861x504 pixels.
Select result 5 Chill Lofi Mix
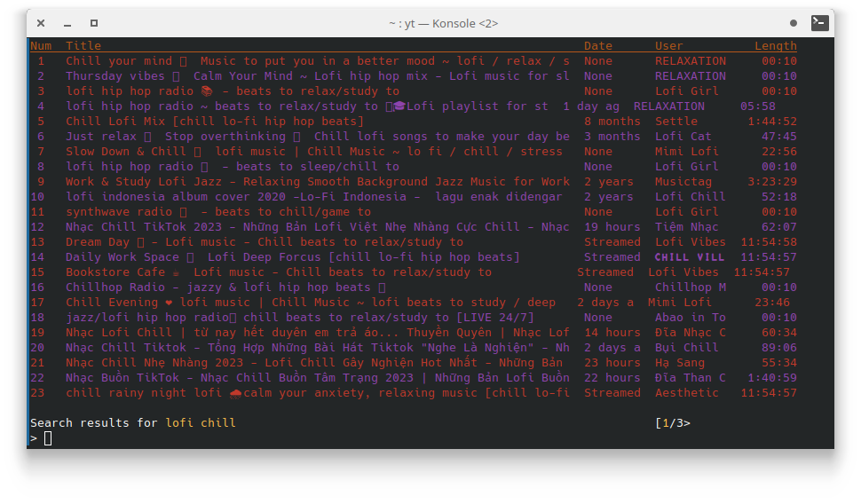[214, 122]
